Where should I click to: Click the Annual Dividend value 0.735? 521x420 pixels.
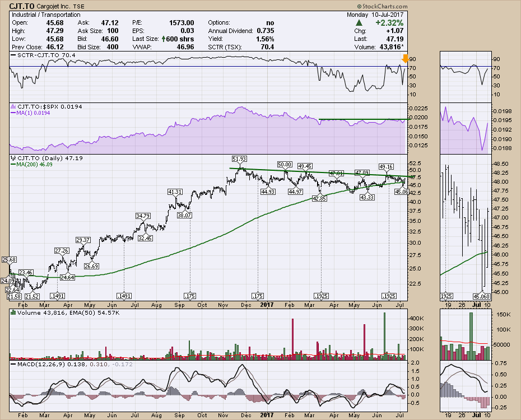coord(266,31)
